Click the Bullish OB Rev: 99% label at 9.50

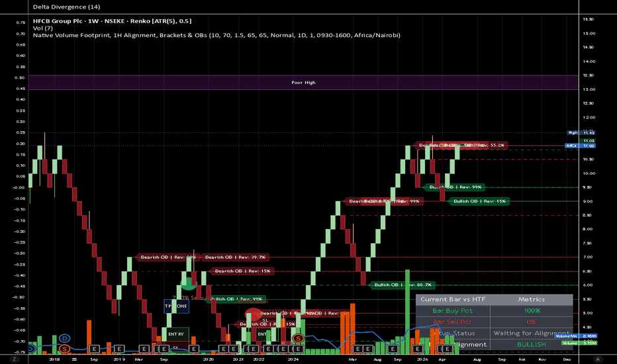(455, 187)
